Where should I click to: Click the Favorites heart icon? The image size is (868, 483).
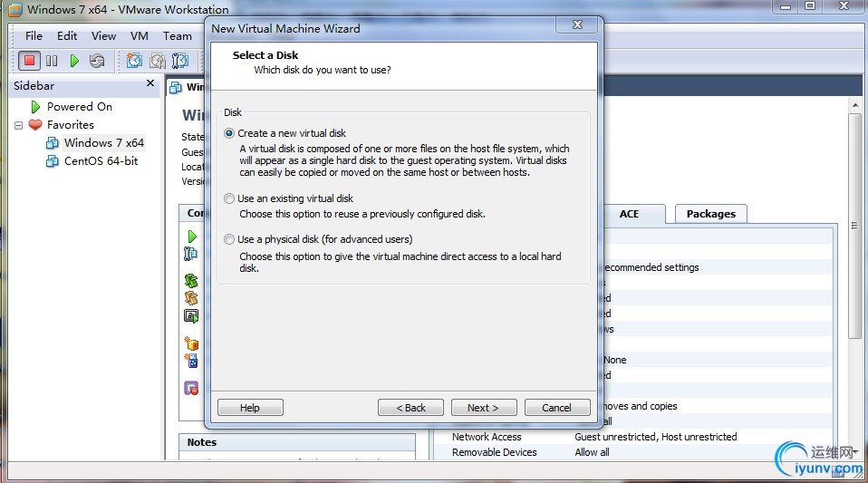[34, 125]
